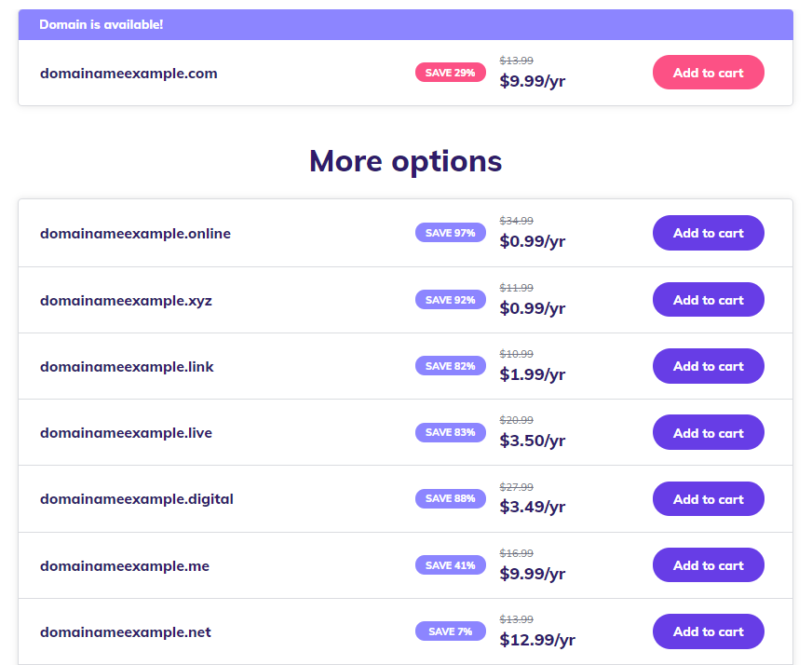Click the SAVE 7% badge

coord(450,631)
